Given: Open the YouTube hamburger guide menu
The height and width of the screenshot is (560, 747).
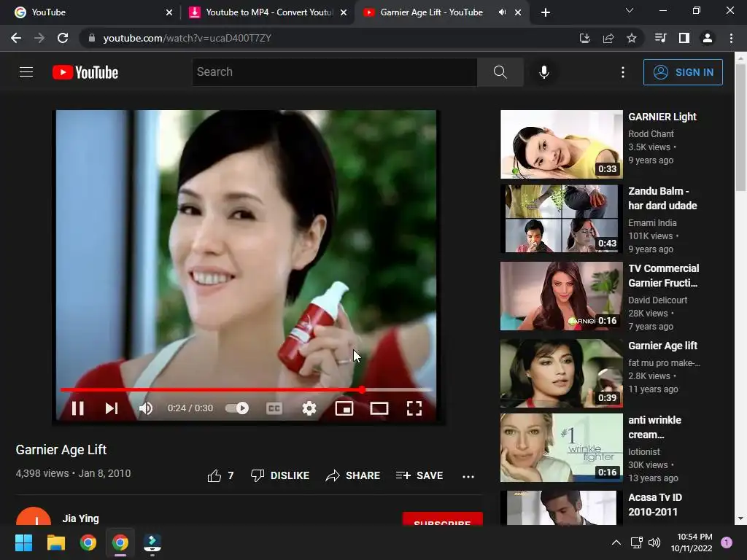Looking at the screenshot, I should [x=26, y=72].
